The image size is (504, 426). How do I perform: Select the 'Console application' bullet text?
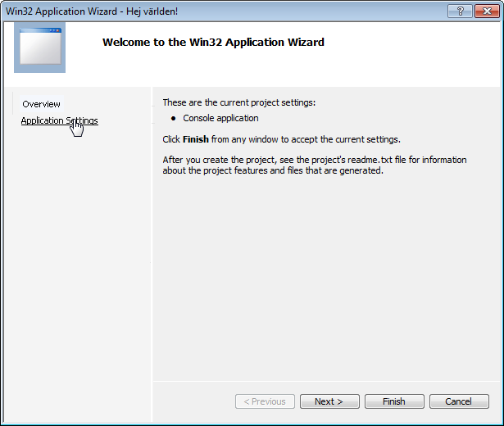pos(220,118)
